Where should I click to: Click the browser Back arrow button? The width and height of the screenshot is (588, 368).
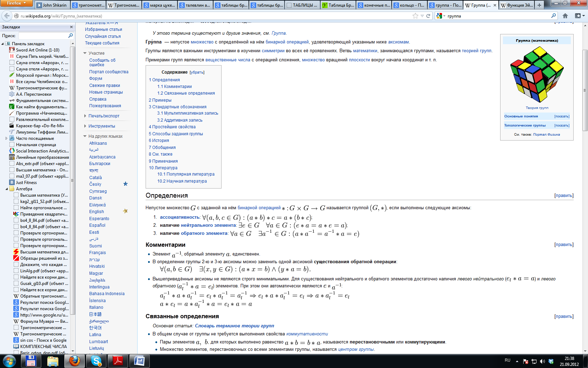pos(7,16)
